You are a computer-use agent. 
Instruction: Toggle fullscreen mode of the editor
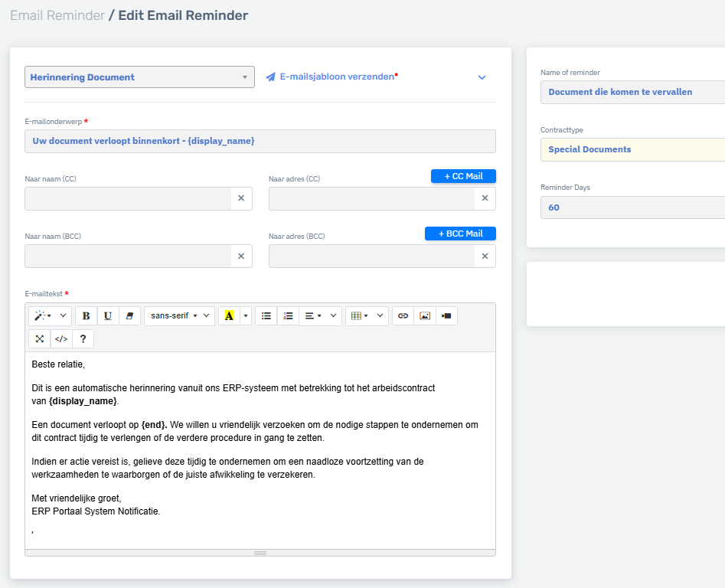[x=39, y=338]
